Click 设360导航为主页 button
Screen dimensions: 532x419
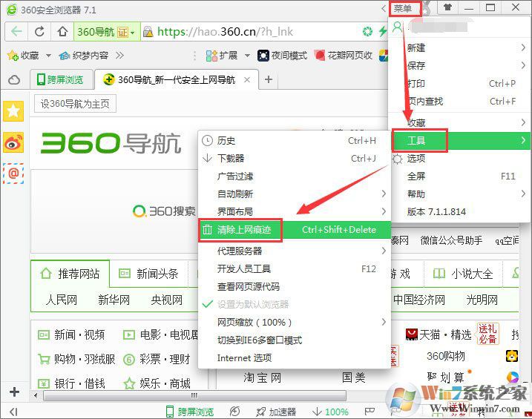click(75, 104)
